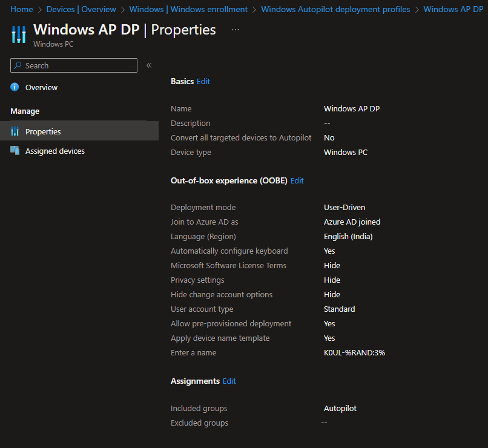Navigate to Devices | Overview breadcrumb

click(x=81, y=9)
